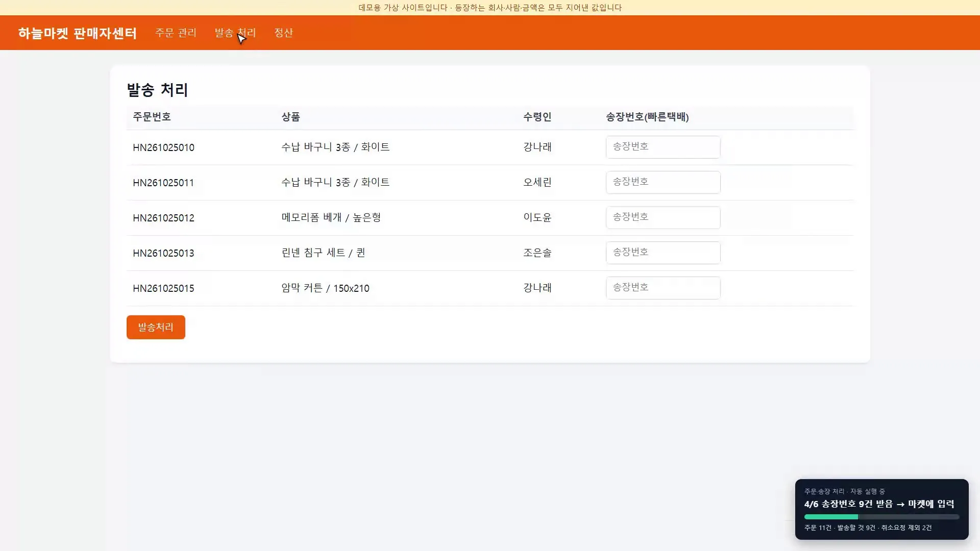Click the 하늘마켓 판매자센터 logo
The image size is (980, 551).
(x=78, y=33)
